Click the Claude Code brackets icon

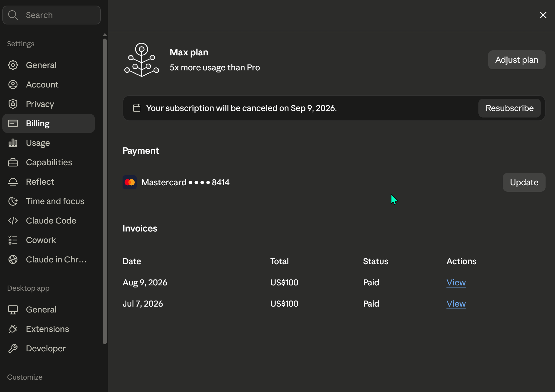pos(13,221)
